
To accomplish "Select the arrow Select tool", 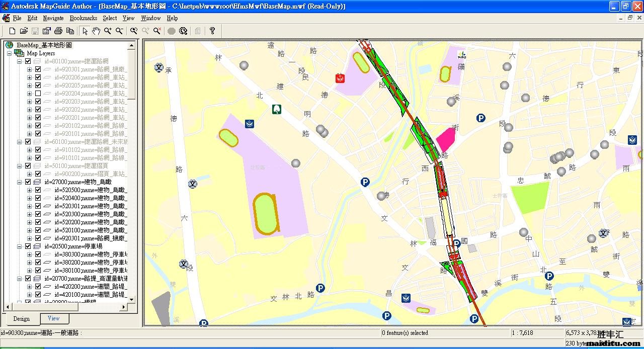I will pos(85,31).
